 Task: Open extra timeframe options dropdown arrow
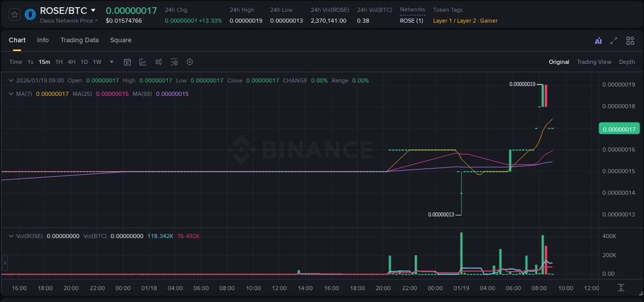point(111,62)
